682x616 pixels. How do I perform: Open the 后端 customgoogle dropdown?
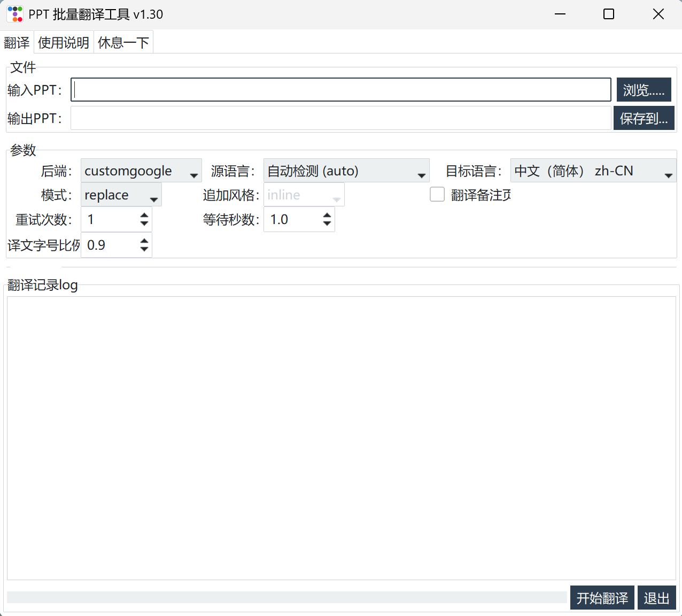coord(141,171)
